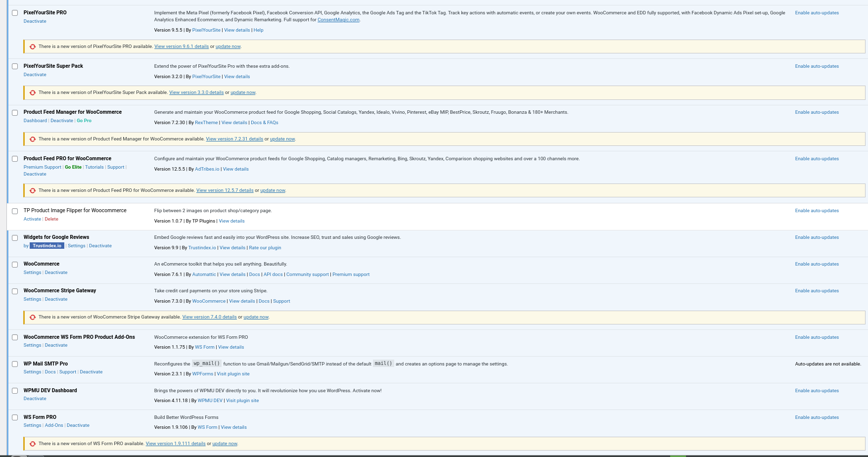View version 9.6.1 details for PixelYourSite PRO
The width and height of the screenshot is (868, 457).
tap(182, 46)
